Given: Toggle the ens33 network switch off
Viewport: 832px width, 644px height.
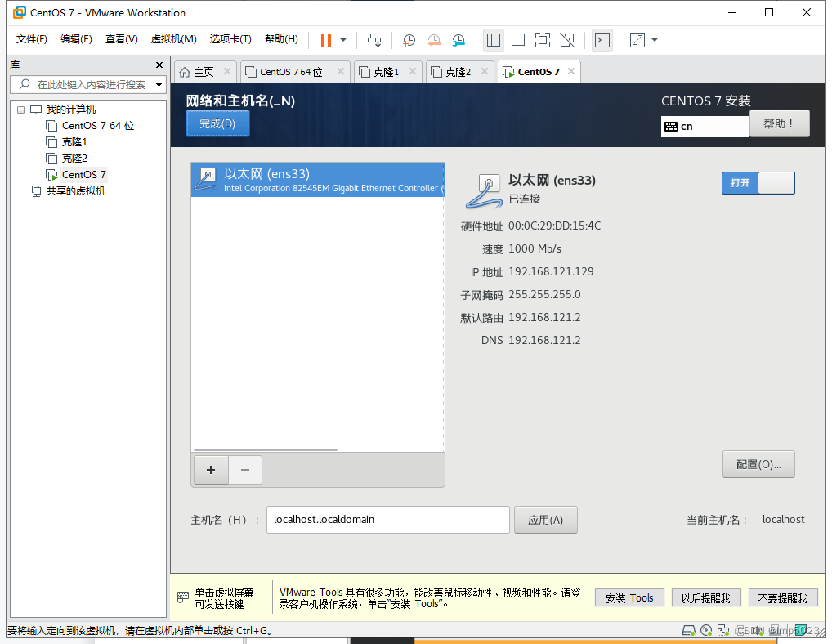Looking at the screenshot, I should [x=758, y=183].
